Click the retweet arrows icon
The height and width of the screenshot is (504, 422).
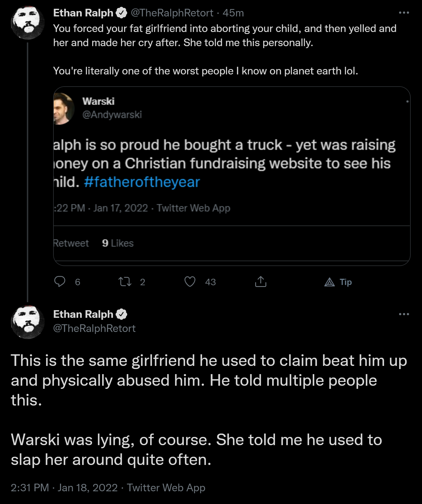[x=125, y=282]
